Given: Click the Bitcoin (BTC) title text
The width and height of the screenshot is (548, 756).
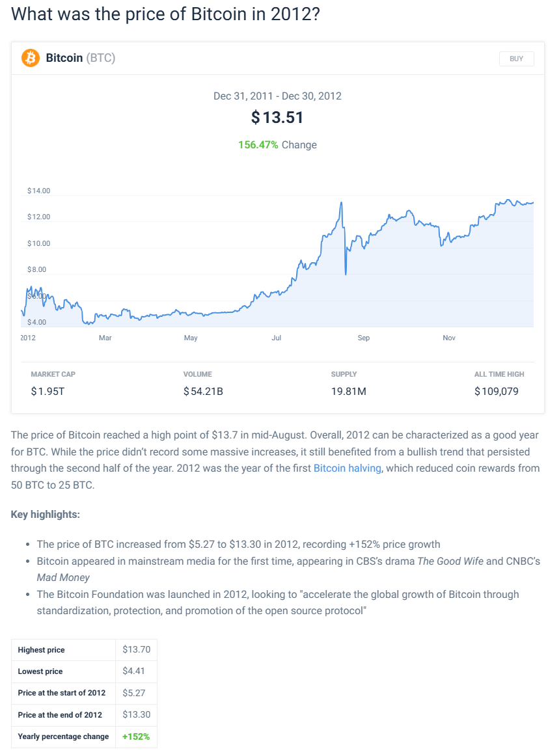Looking at the screenshot, I should pyautogui.click(x=81, y=58).
